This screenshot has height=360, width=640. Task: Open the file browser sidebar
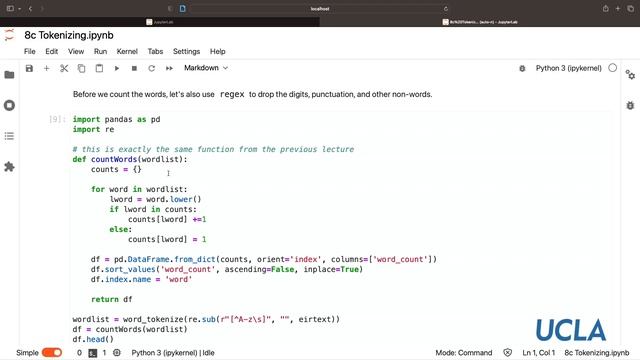point(9,75)
